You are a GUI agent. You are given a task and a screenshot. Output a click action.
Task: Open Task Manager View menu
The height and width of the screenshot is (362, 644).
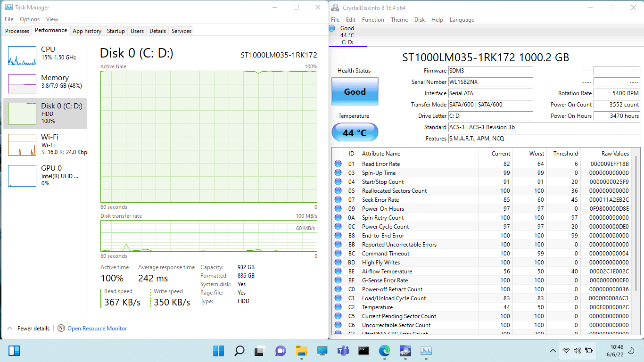pos(52,19)
